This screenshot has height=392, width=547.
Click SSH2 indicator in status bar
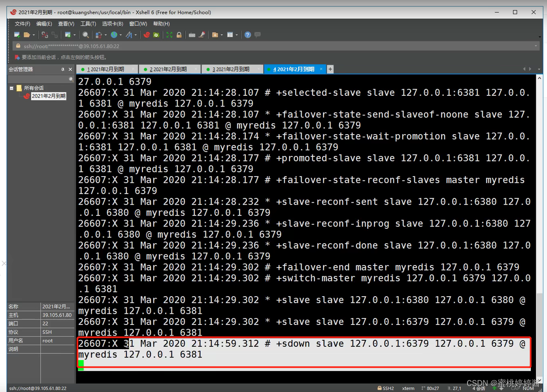click(385, 388)
